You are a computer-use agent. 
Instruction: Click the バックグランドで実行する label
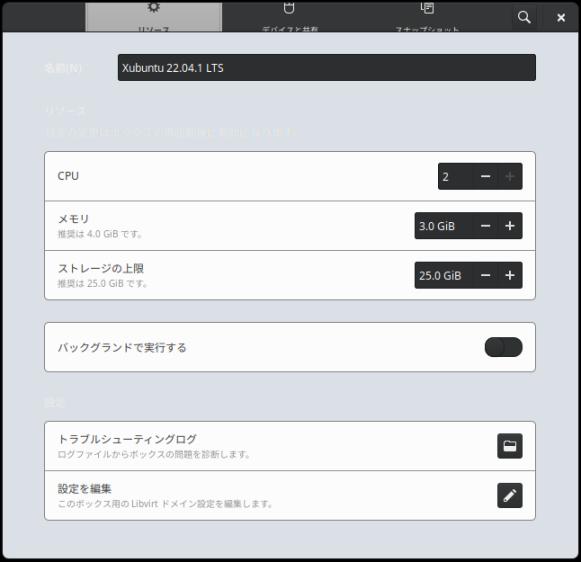click(122, 347)
